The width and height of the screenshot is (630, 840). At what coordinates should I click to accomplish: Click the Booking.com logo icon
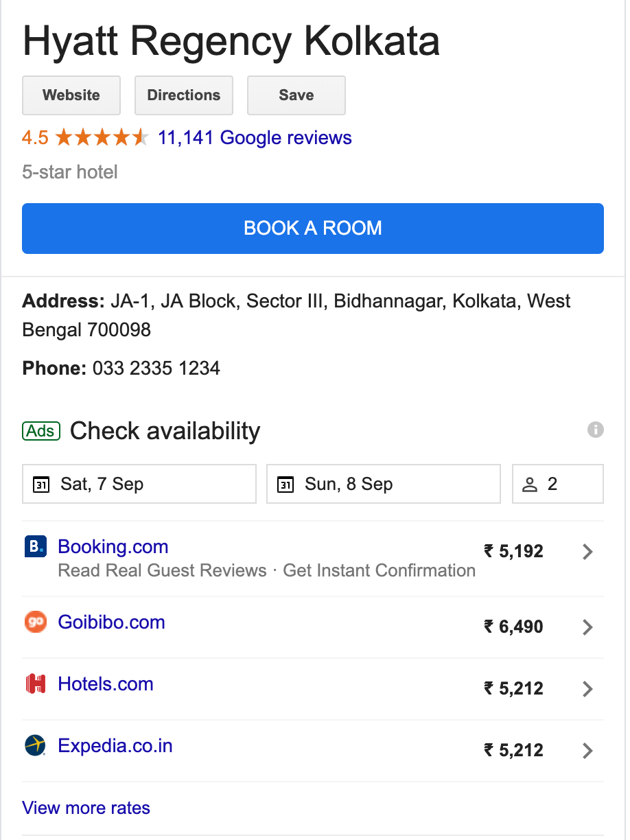click(x=35, y=547)
